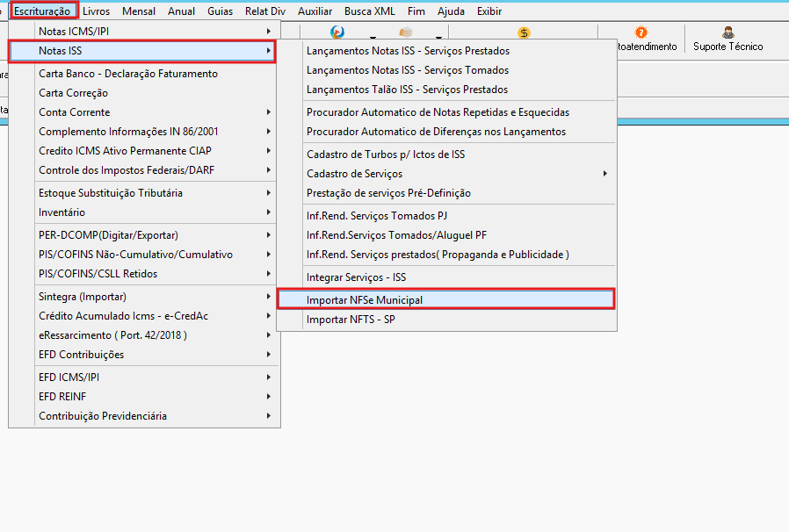This screenshot has width=789, height=532.
Task: Open PIS/COFINS Não-Cumulativo/Cumulativo entry
Action: (x=142, y=255)
